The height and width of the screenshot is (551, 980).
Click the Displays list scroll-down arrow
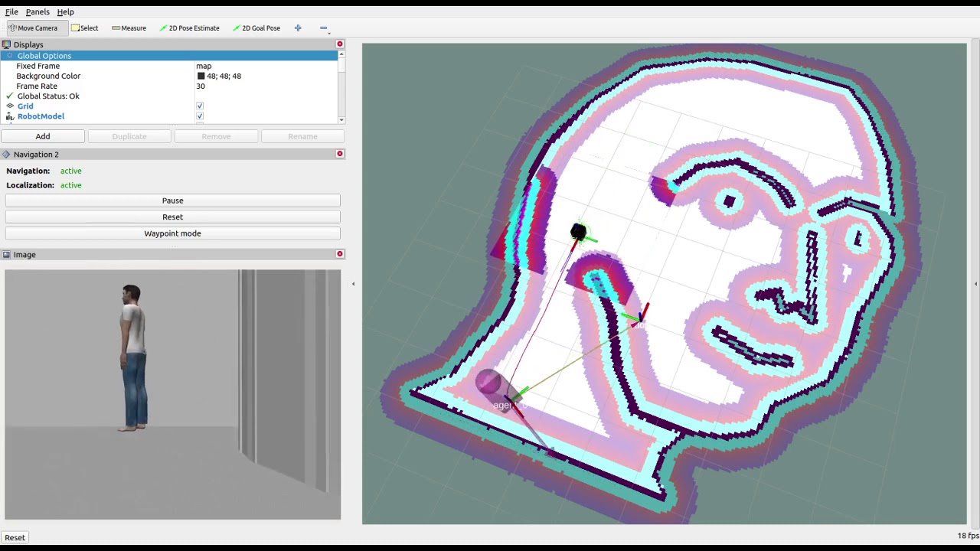pyautogui.click(x=341, y=120)
